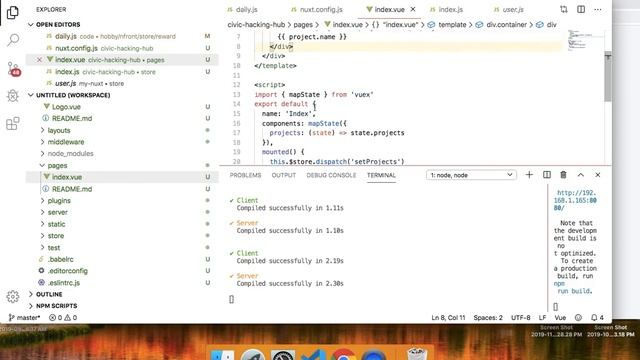Collapse the pages folder
Viewport: 640px width, 360px height.
point(57,165)
